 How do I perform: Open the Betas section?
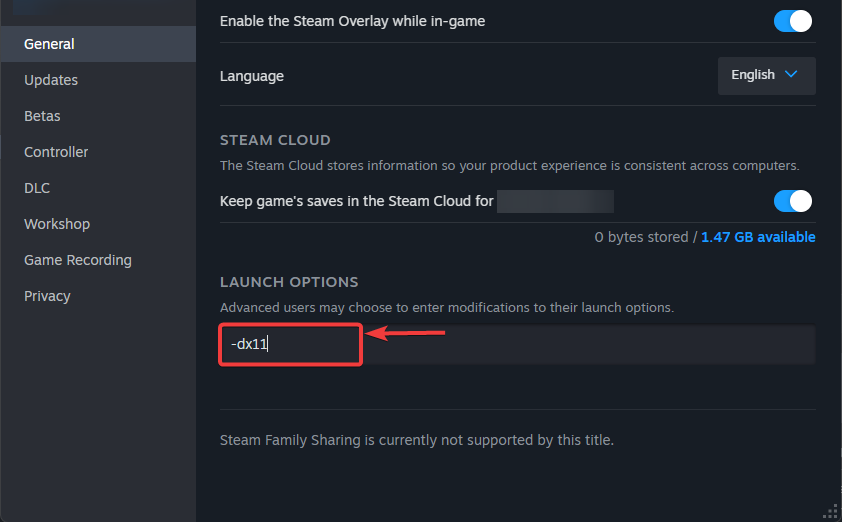42,116
